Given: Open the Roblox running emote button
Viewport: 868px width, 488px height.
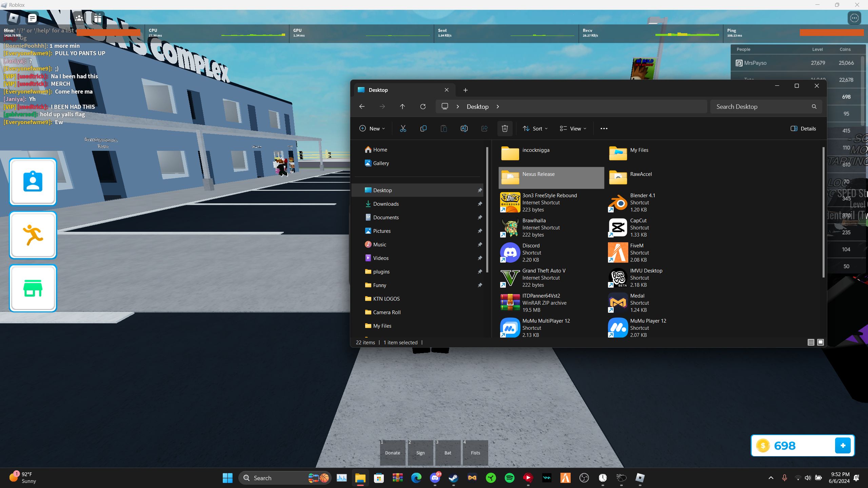Looking at the screenshot, I should (x=33, y=235).
